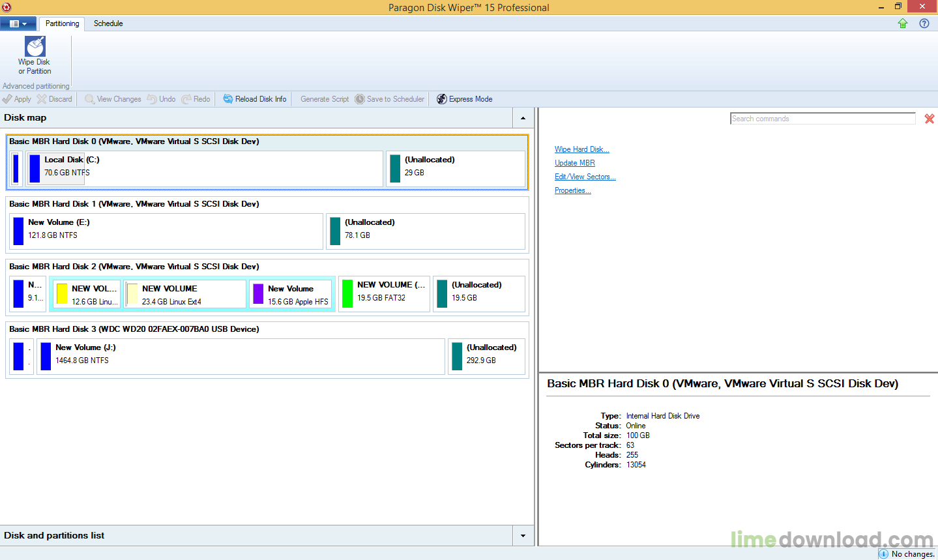938x560 pixels.
Task: Click Reload Disk Info in toolbar
Action: pyautogui.click(x=255, y=99)
